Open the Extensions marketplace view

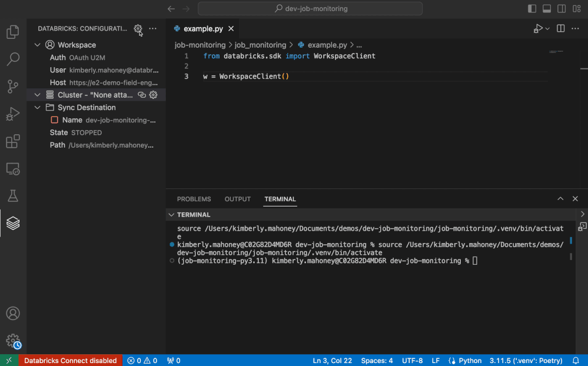pos(13,142)
